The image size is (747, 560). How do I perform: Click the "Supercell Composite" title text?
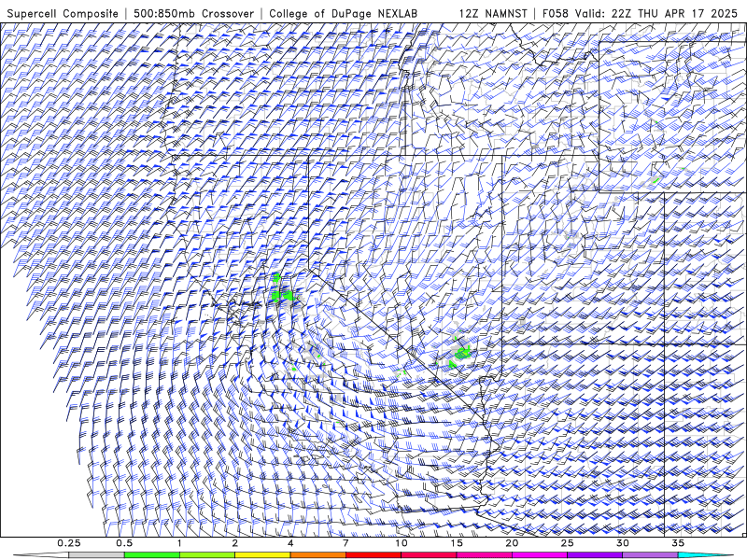[63, 13]
